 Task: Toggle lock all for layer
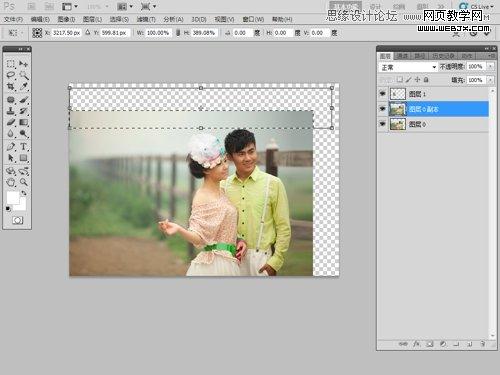[426, 80]
